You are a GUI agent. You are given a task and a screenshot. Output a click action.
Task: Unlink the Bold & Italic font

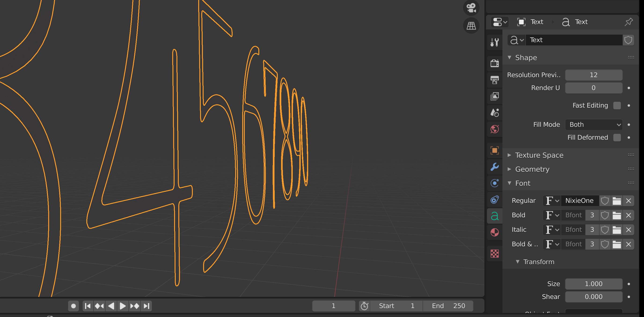click(629, 244)
